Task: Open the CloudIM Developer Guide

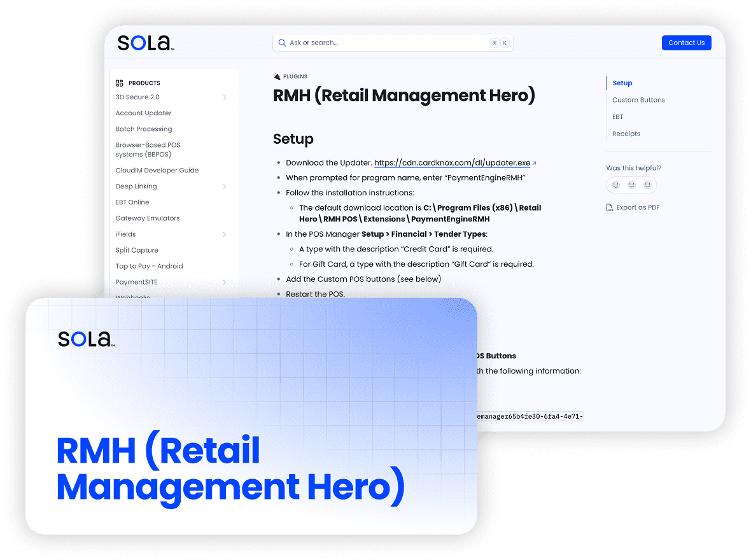Action: [157, 170]
